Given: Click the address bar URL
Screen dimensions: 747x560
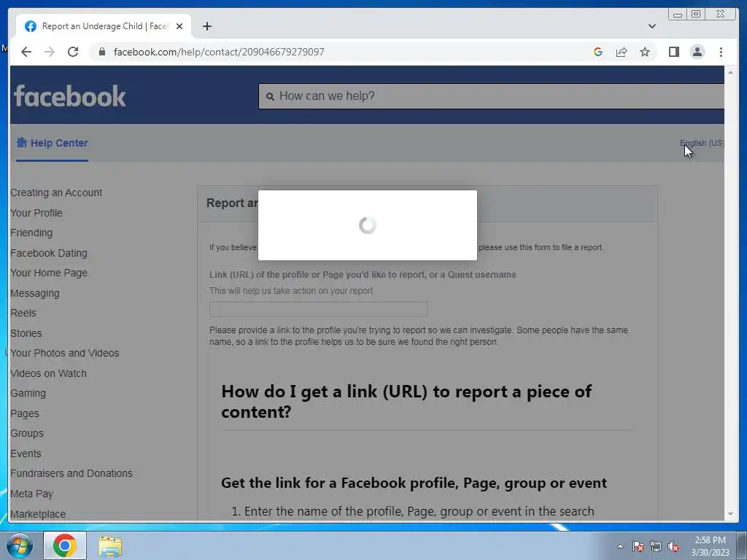Looking at the screenshot, I should click(219, 52).
